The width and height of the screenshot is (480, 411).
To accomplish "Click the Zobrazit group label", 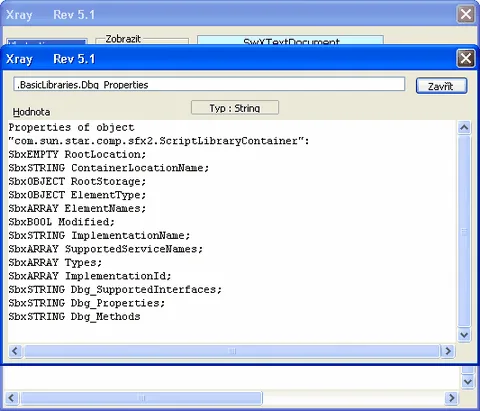I will click(x=123, y=39).
